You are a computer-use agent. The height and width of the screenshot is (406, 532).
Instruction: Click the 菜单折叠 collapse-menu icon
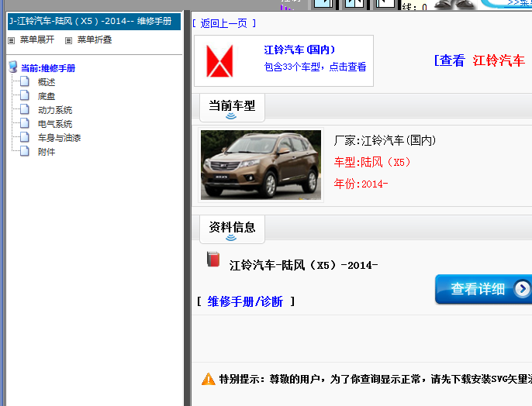click(x=68, y=40)
